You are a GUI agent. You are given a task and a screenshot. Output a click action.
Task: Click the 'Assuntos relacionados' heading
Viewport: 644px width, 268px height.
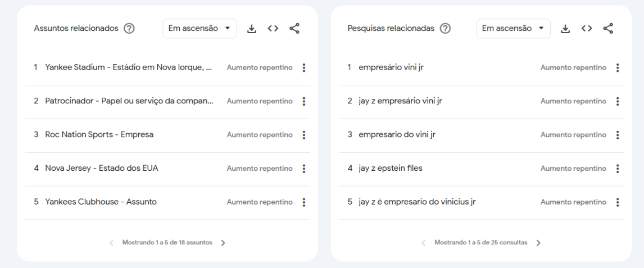click(76, 28)
